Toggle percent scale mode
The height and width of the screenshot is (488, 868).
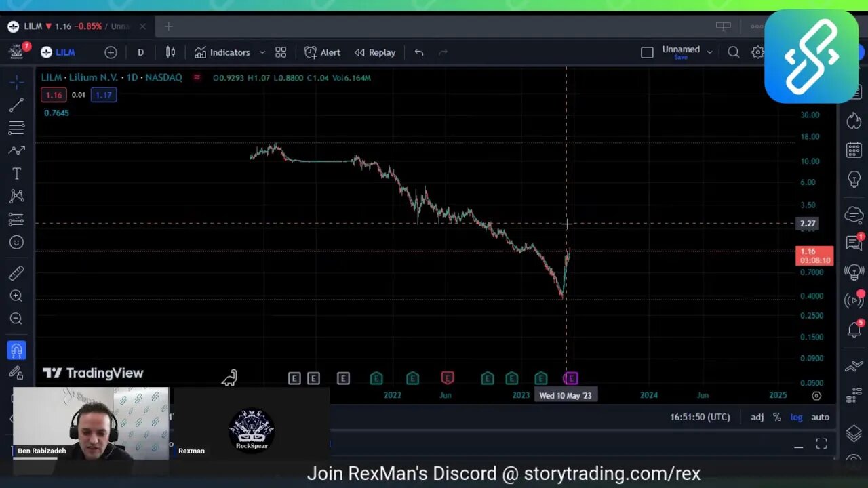(x=776, y=417)
